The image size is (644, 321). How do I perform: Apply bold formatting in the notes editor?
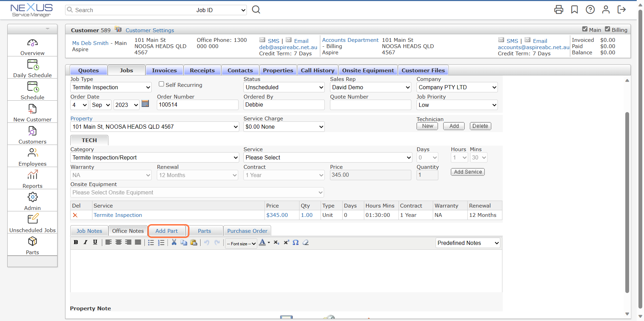[x=76, y=242]
